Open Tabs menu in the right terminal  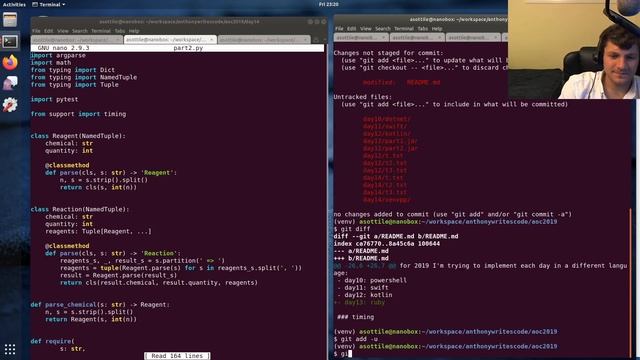(x=423, y=29)
